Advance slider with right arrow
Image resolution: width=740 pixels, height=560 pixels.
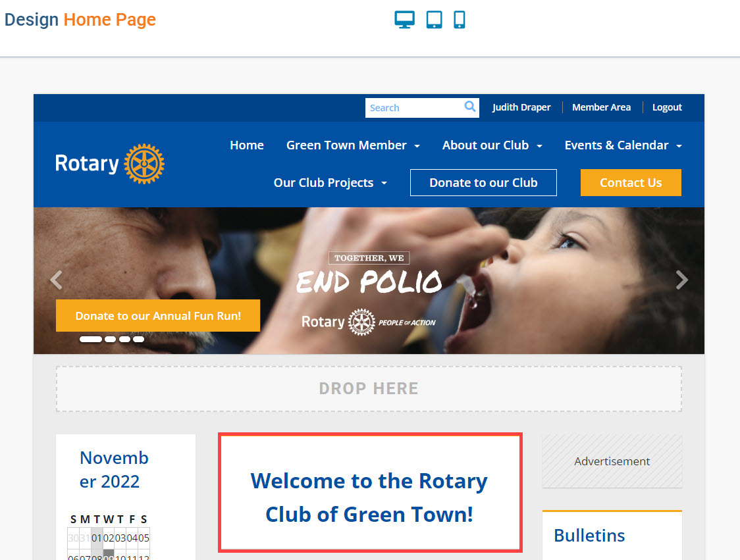point(681,280)
